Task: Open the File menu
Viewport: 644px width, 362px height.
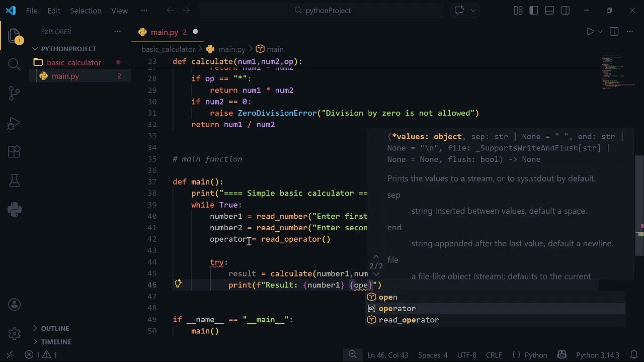Action: 32,10
